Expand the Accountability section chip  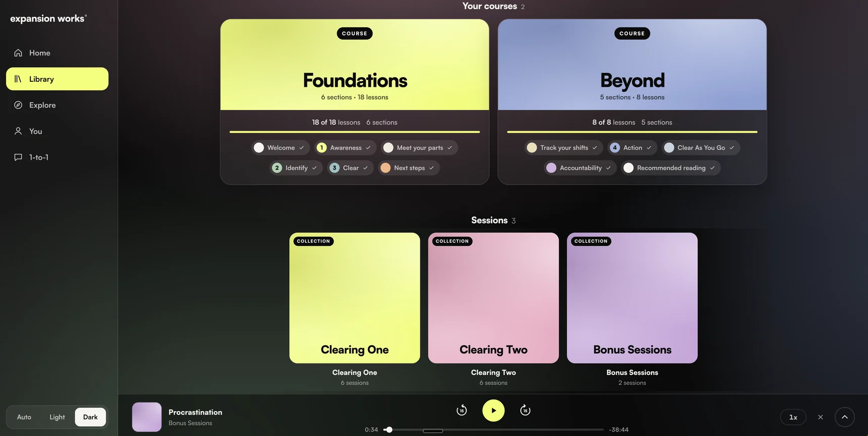pos(580,168)
